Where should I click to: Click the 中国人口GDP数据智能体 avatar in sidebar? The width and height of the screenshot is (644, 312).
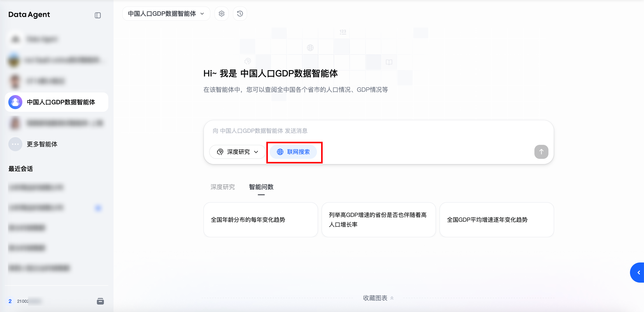click(x=15, y=102)
